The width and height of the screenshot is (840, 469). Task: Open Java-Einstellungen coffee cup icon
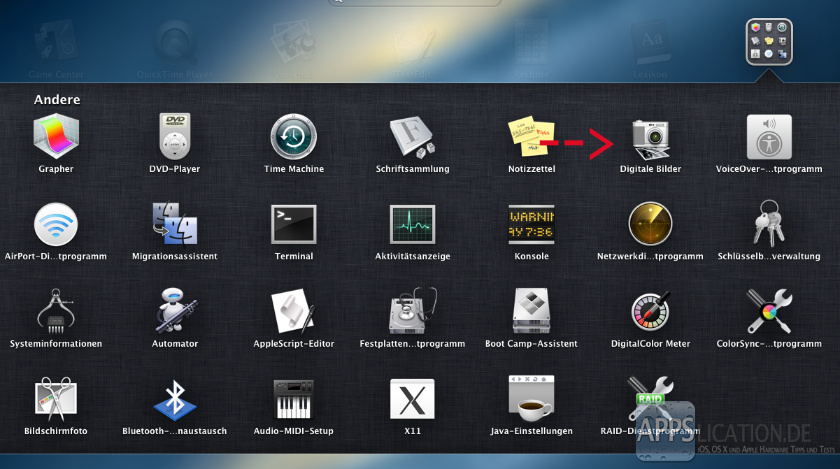(x=531, y=398)
